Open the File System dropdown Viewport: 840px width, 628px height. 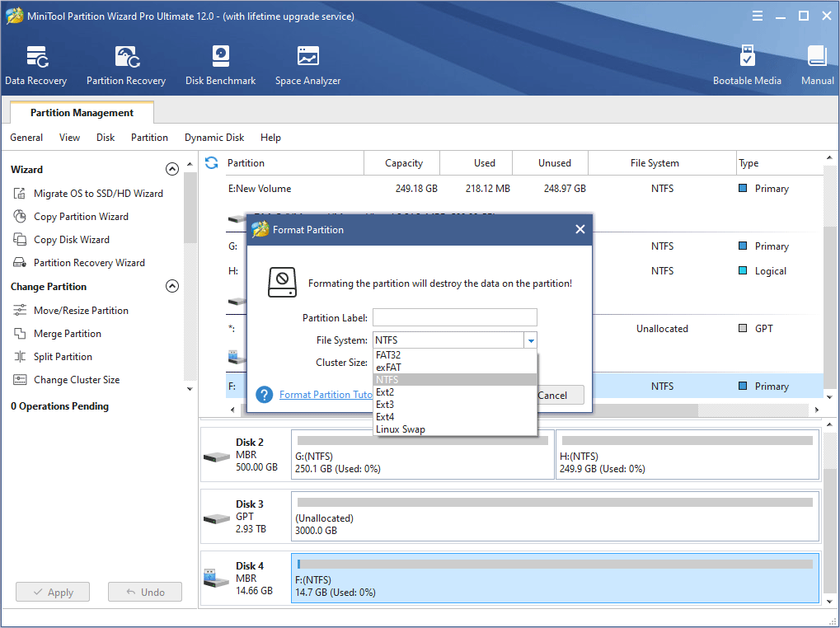pos(531,340)
